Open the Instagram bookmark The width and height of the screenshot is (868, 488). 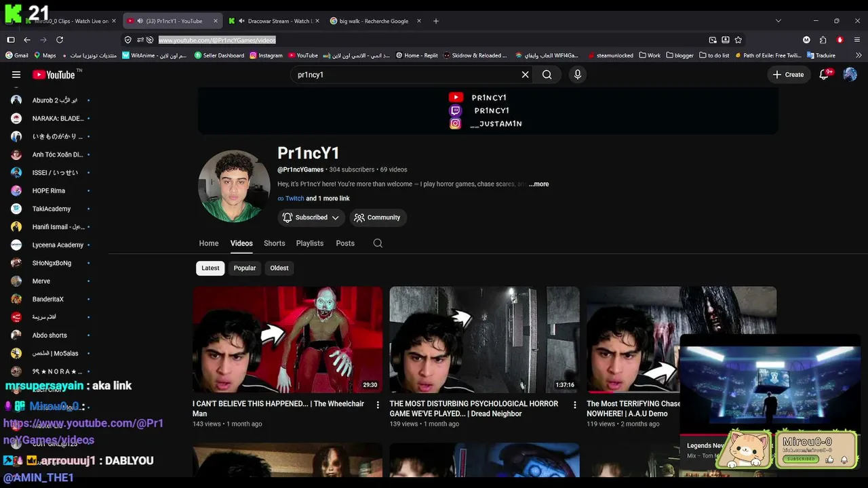[266, 56]
